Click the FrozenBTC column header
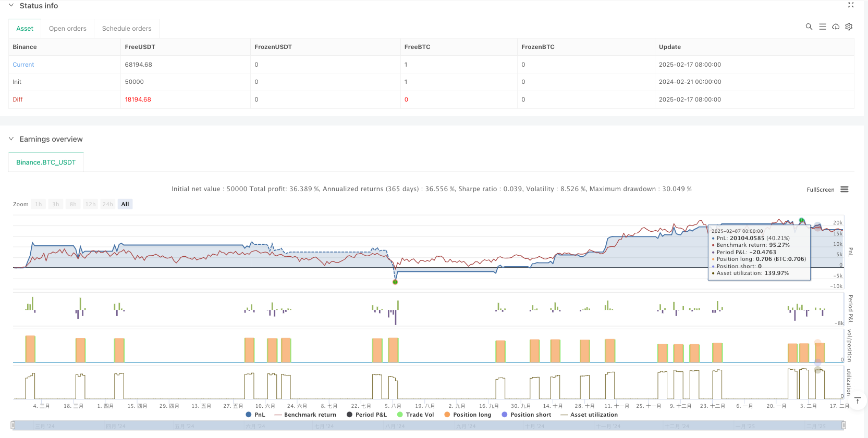This screenshot has height=438, width=868. click(538, 47)
